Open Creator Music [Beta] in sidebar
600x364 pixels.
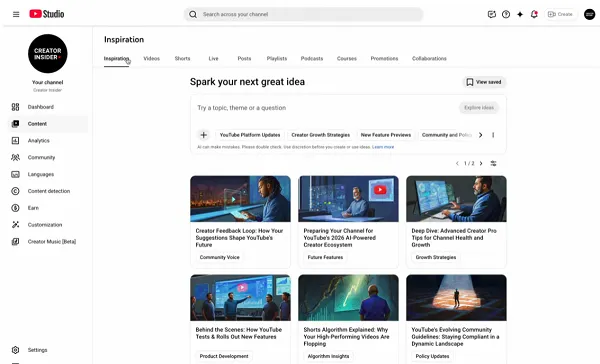[x=47, y=242]
